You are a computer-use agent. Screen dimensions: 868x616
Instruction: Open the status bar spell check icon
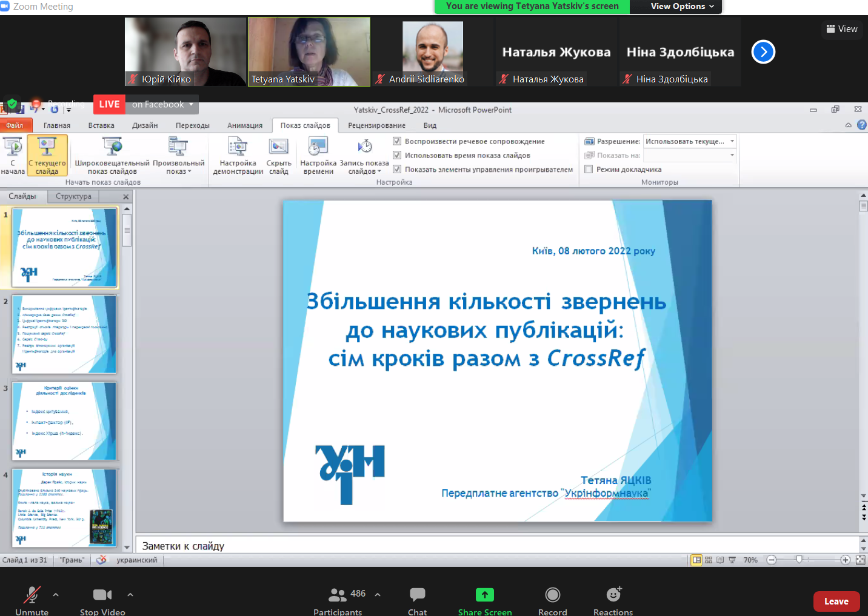tap(102, 560)
